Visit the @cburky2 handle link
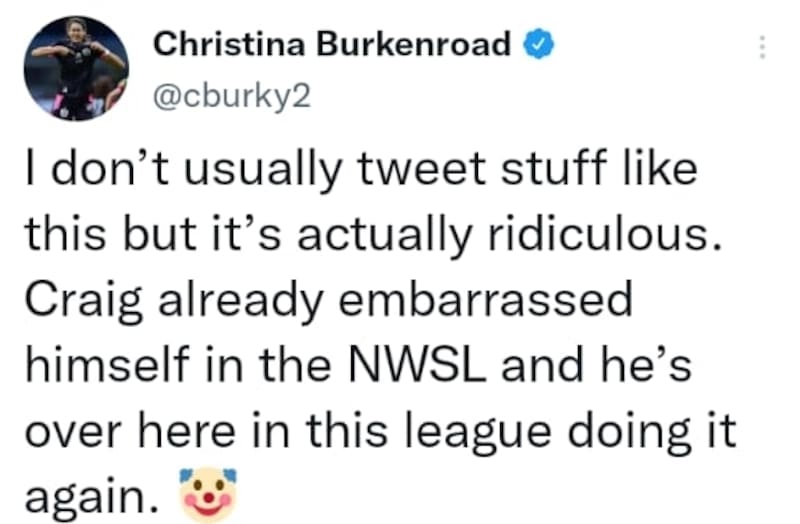This screenshot has width=800, height=524. [x=232, y=97]
